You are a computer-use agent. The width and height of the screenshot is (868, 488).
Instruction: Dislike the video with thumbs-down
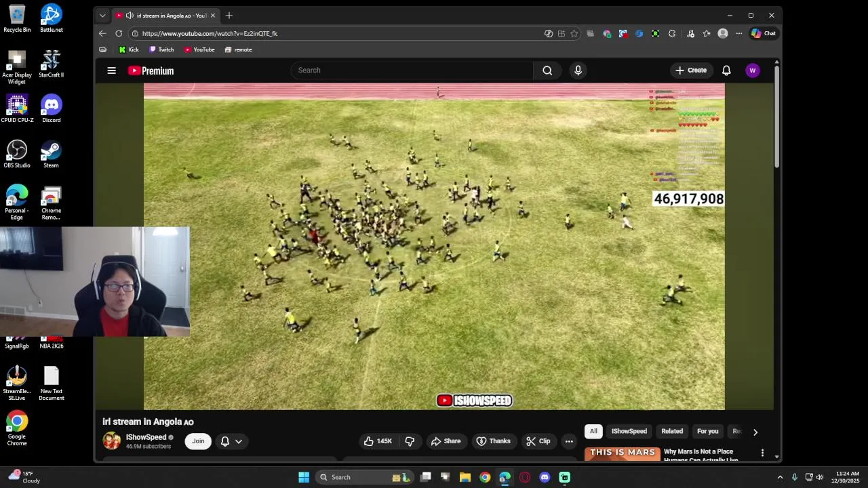[x=410, y=441]
